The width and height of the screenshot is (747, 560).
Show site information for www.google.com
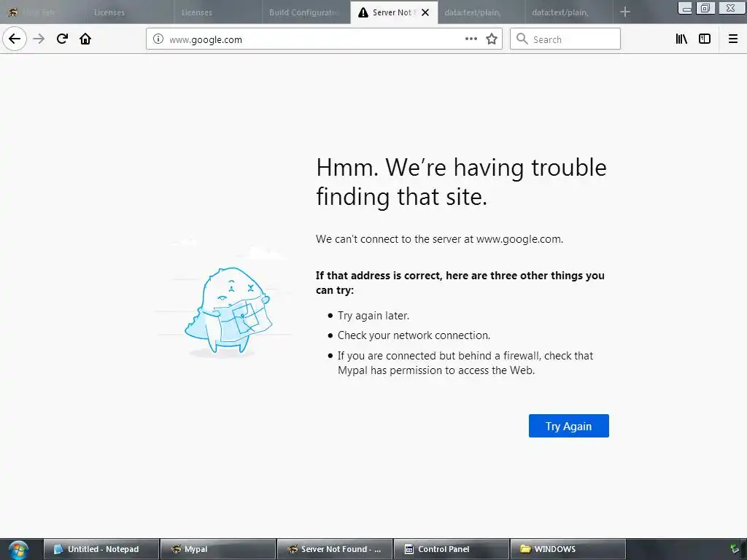click(158, 39)
